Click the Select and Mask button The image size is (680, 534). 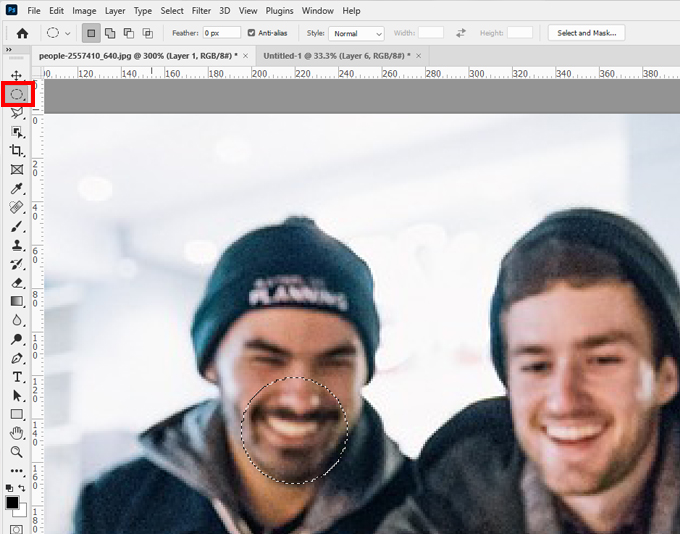point(586,33)
